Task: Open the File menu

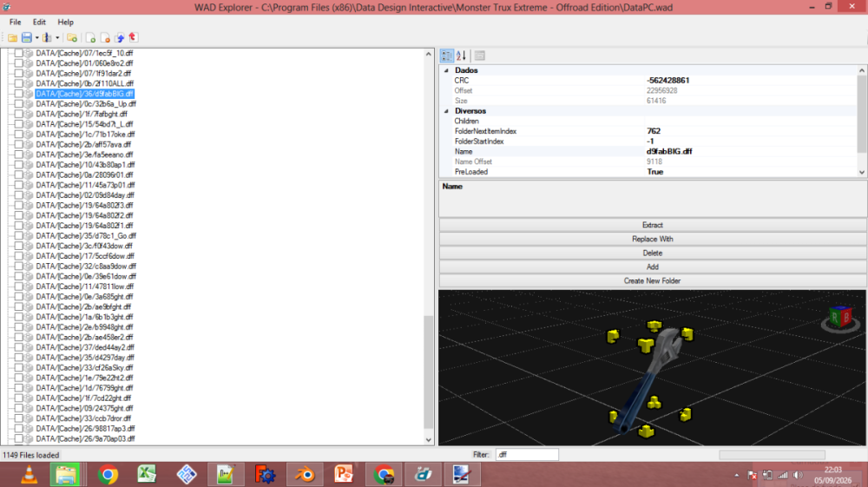Action: [15, 23]
